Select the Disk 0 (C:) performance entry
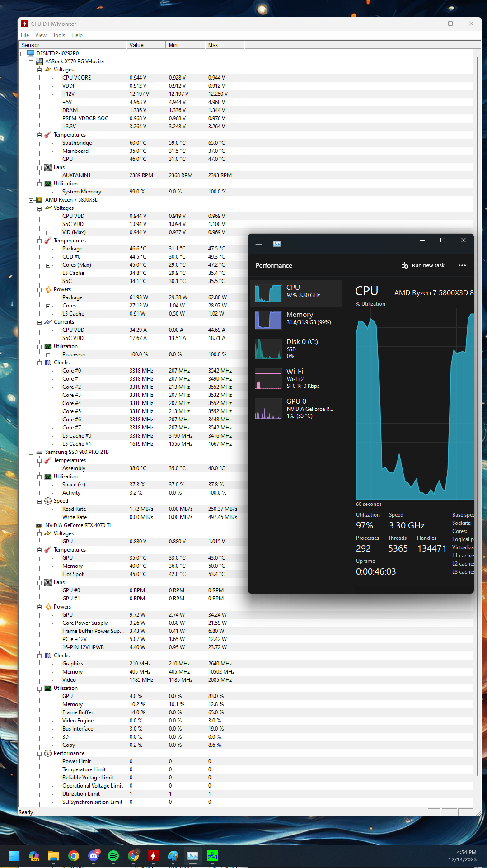 296,349
